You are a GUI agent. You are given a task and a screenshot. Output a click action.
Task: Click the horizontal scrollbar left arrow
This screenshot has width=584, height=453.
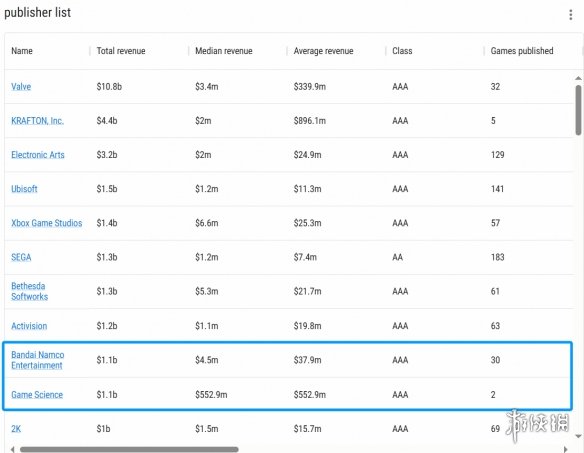tap(12, 450)
